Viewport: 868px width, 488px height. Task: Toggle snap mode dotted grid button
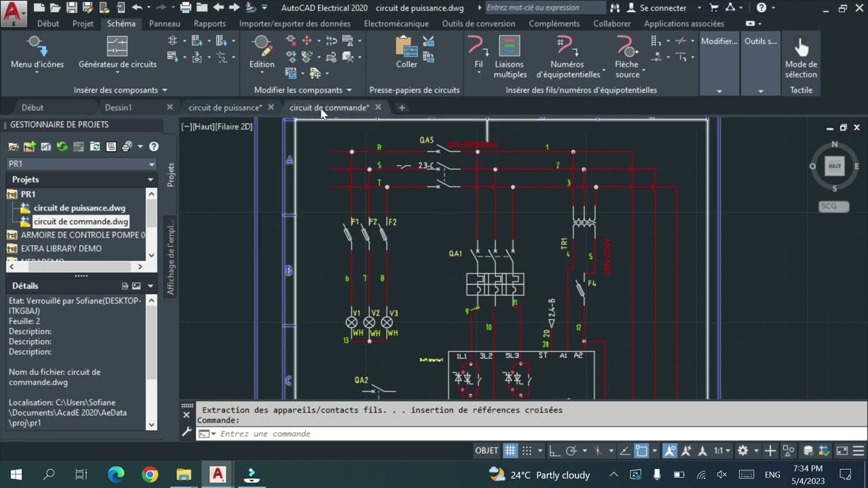click(x=527, y=451)
